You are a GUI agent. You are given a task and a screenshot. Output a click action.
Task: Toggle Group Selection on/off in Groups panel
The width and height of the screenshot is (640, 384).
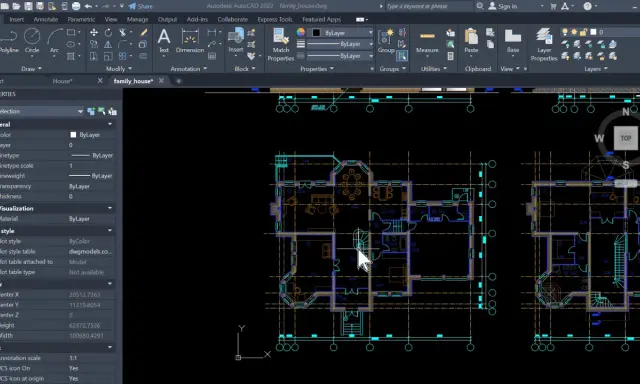pos(402,56)
